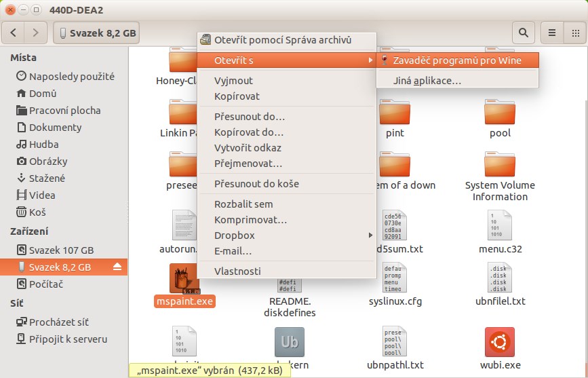
Task: Switch to list view
Action: pyautogui.click(x=552, y=33)
